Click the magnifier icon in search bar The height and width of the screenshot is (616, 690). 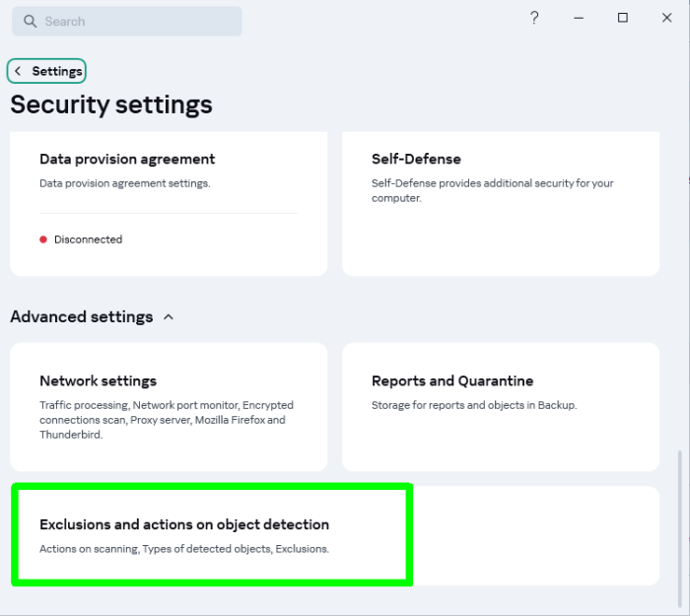[x=30, y=22]
